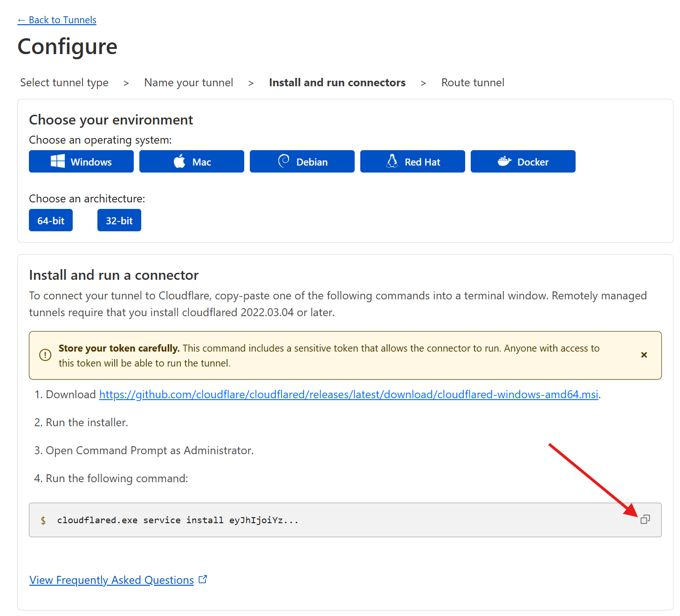The image size is (680, 616).
Task: Download the cloudflared-windows-amd64.msi installer
Action: [349, 394]
